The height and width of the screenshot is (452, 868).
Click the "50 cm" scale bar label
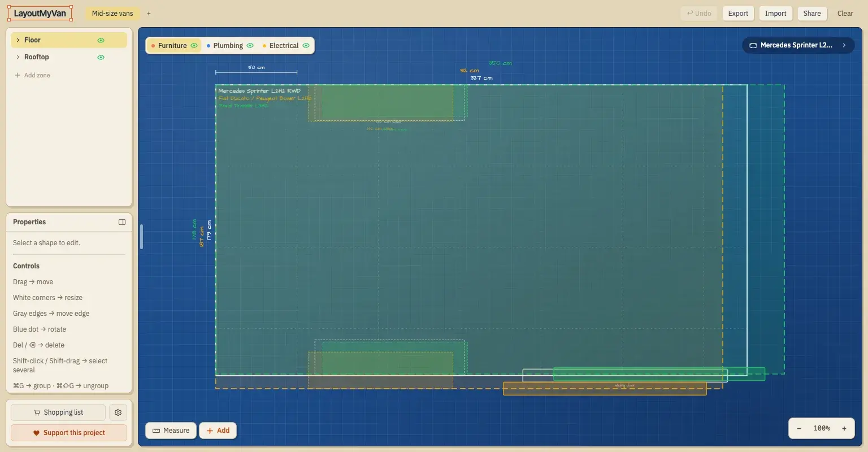[257, 67]
